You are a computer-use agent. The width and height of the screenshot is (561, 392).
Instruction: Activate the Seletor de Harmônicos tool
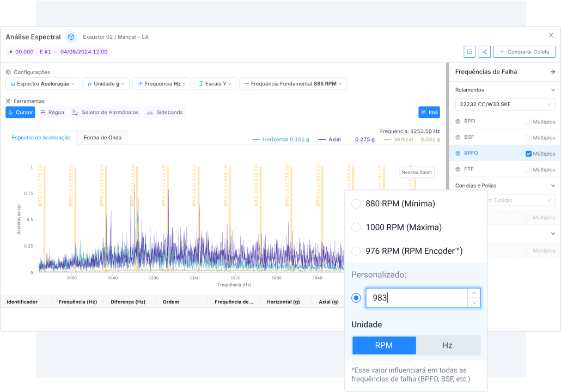105,112
